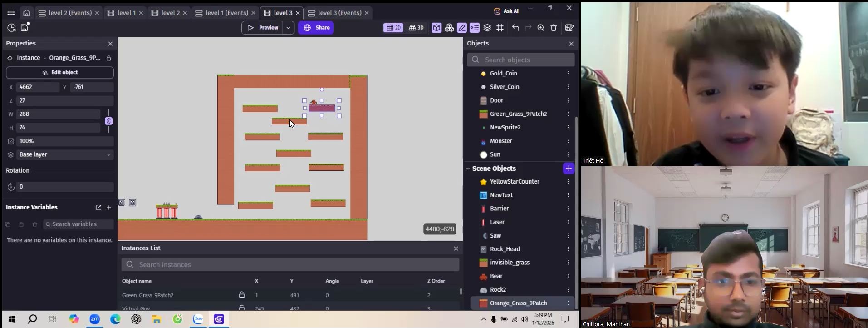
Task: Switch to level 2 (Events) tab
Action: click(70, 13)
